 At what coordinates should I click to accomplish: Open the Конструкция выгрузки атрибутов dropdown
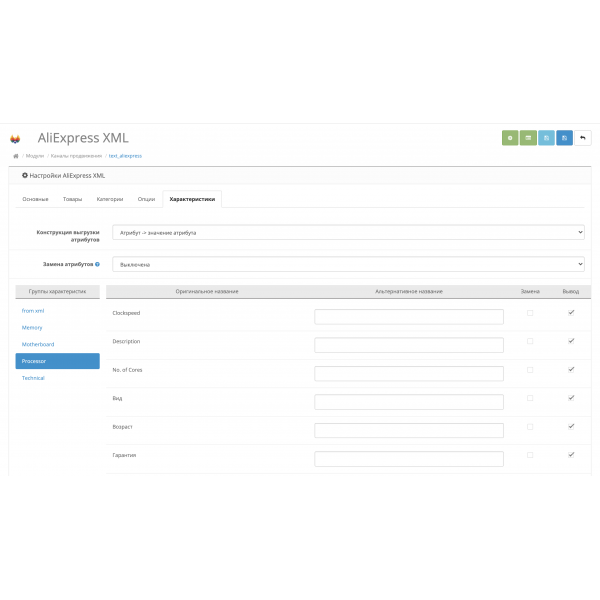pos(348,232)
